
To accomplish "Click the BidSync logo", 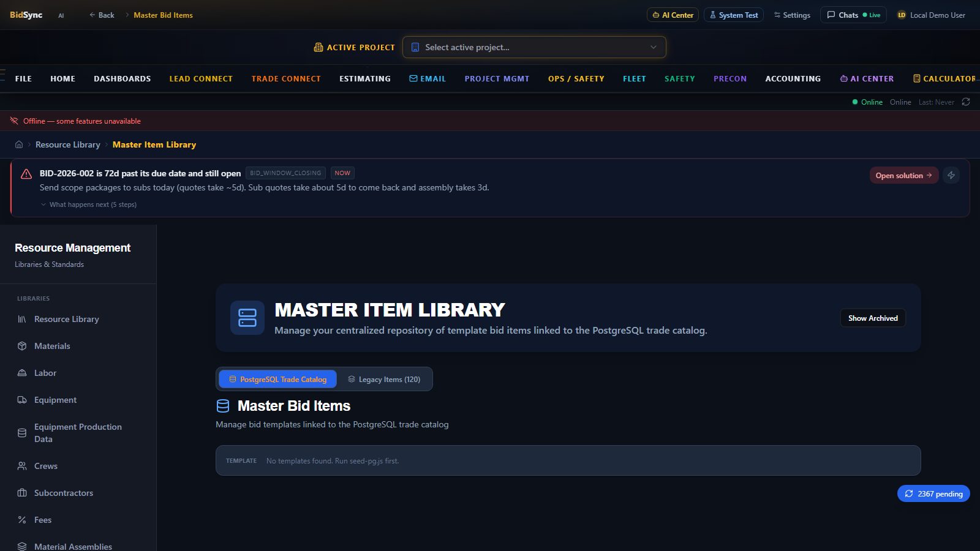I will (26, 15).
